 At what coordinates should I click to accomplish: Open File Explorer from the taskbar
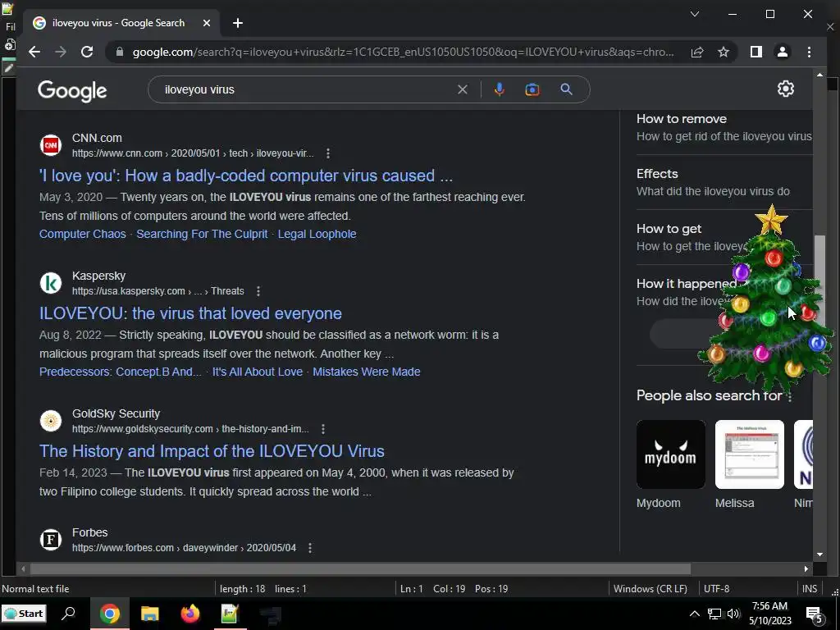(150, 614)
